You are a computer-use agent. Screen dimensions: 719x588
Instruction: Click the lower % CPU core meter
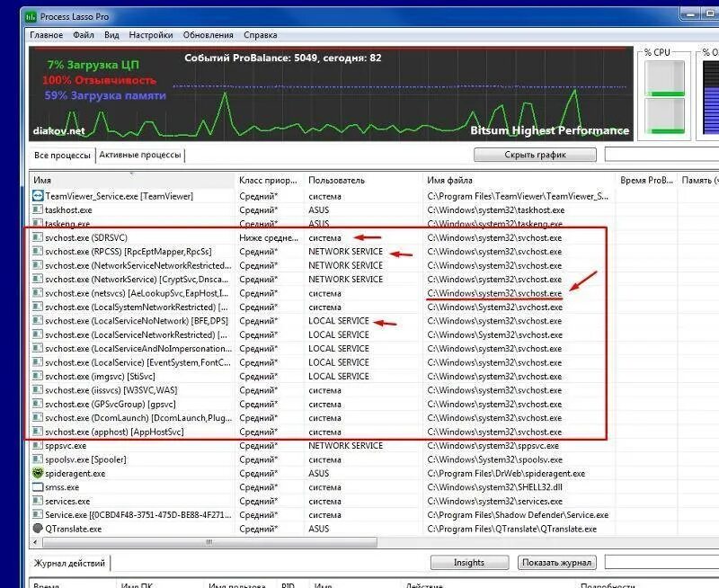pyautogui.click(x=664, y=117)
